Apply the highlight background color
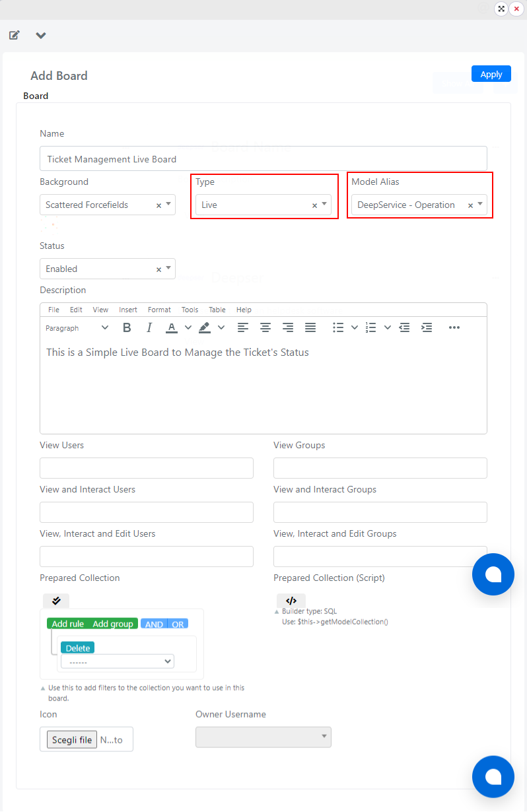This screenshot has height=812, width=527. click(205, 327)
